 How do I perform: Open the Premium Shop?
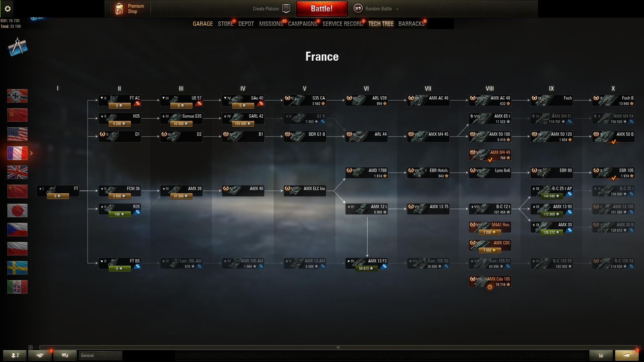[130, 9]
